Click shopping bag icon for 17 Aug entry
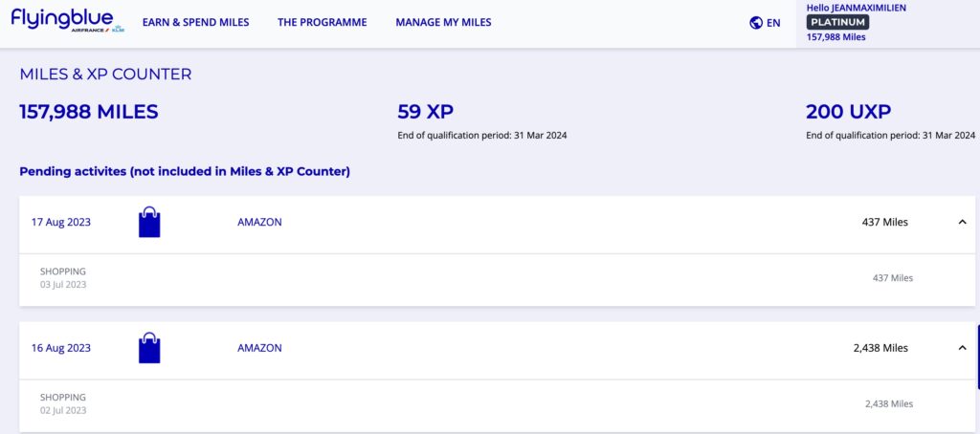980x434 pixels. click(x=149, y=222)
